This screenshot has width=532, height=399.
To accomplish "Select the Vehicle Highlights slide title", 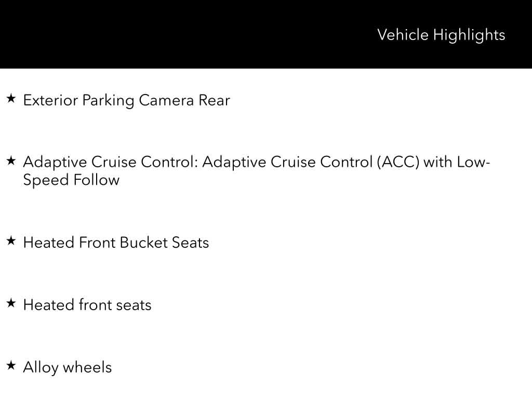I will tap(441, 35).
